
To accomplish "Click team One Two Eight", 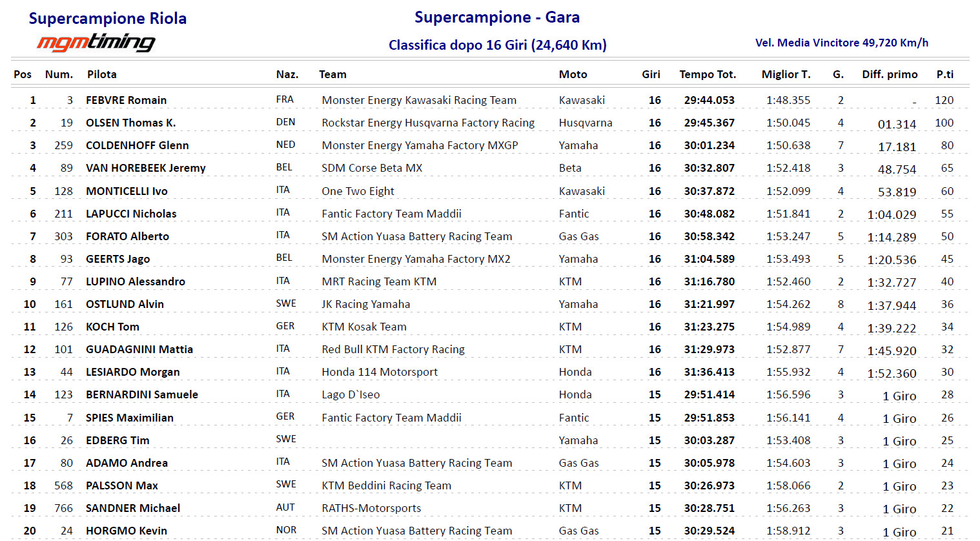I will pyautogui.click(x=358, y=191).
